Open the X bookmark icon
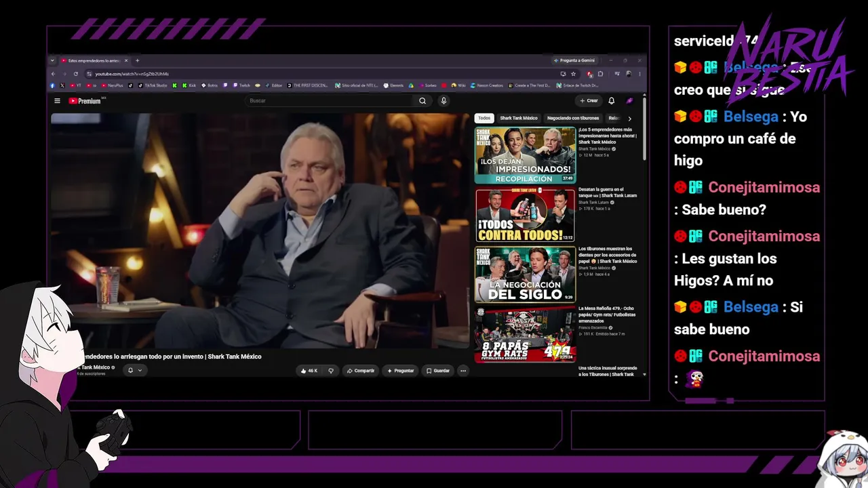 [62, 85]
